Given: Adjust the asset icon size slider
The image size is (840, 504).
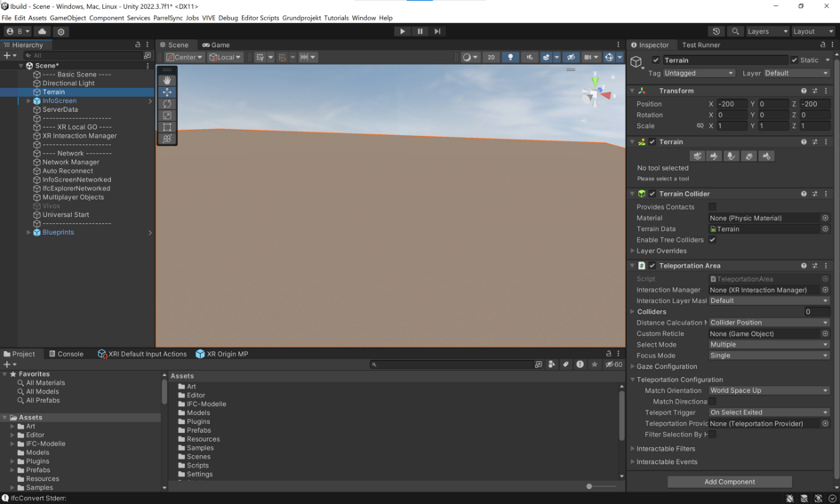Looking at the screenshot, I should tap(589, 486).
